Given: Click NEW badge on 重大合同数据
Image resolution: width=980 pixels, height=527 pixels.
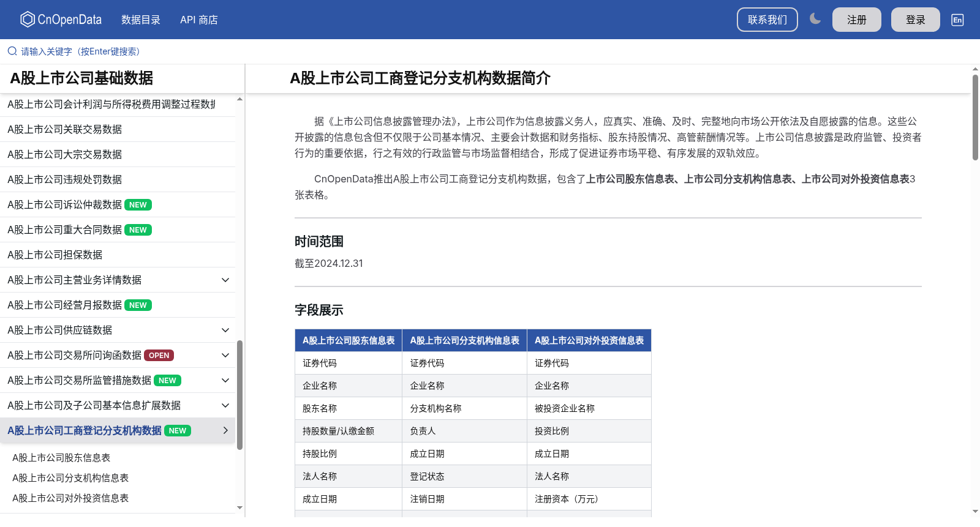Looking at the screenshot, I should point(138,230).
